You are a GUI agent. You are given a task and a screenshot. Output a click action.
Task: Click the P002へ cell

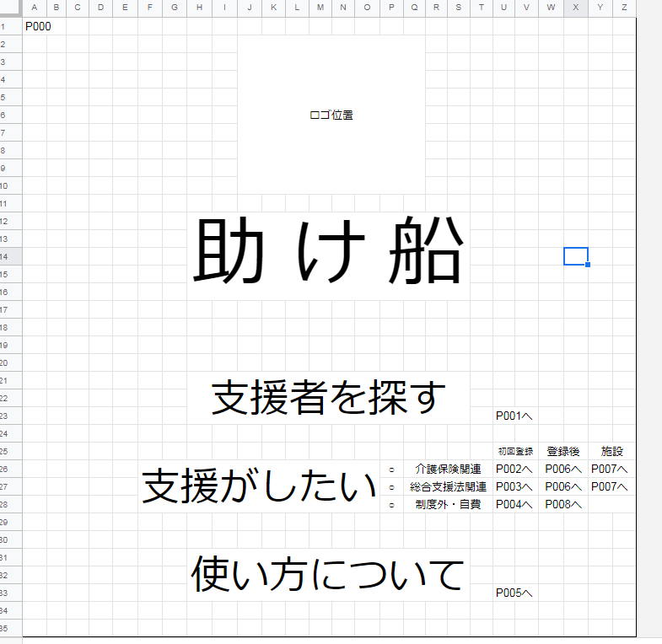pos(514,470)
